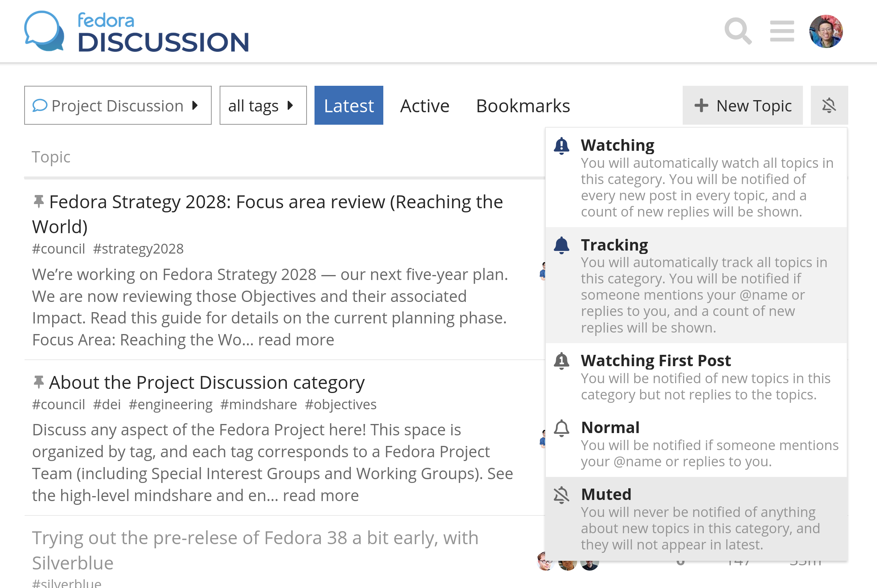Click the Watching bell icon
The height and width of the screenshot is (588, 877).
pyautogui.click(x=561, y=146)
